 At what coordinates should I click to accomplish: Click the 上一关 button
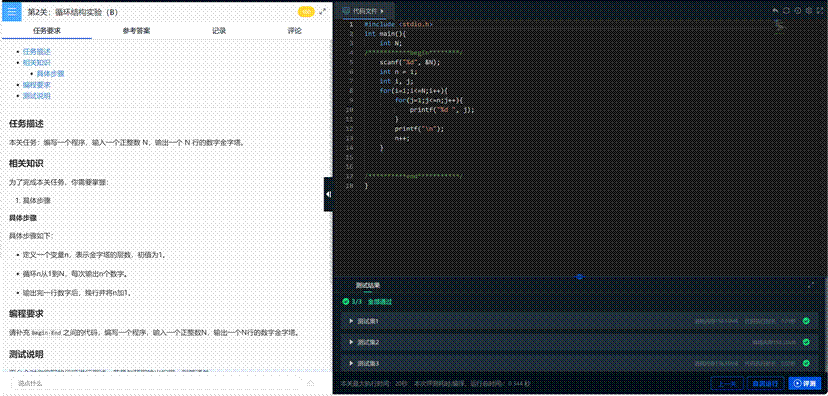(727, 383)
